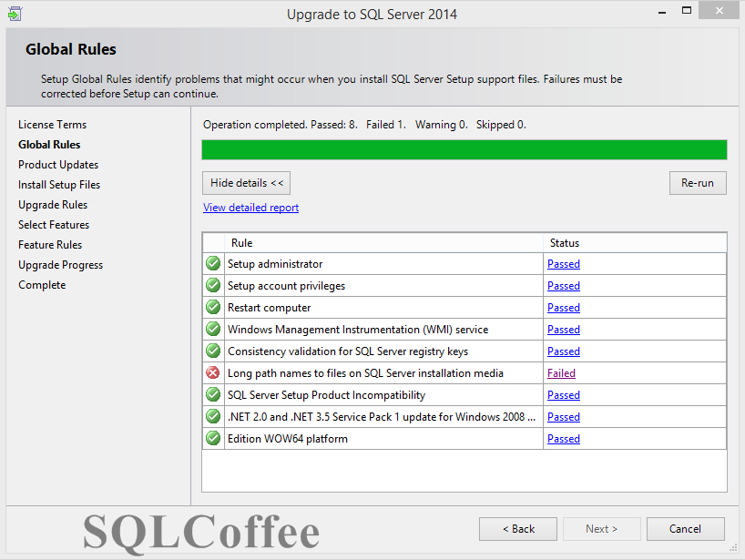The height and width of the screenshot is (560, 745).
Task: Open Passed link for SQL Server Setup Product Incompatibility
Action: (x=563, y=395)
